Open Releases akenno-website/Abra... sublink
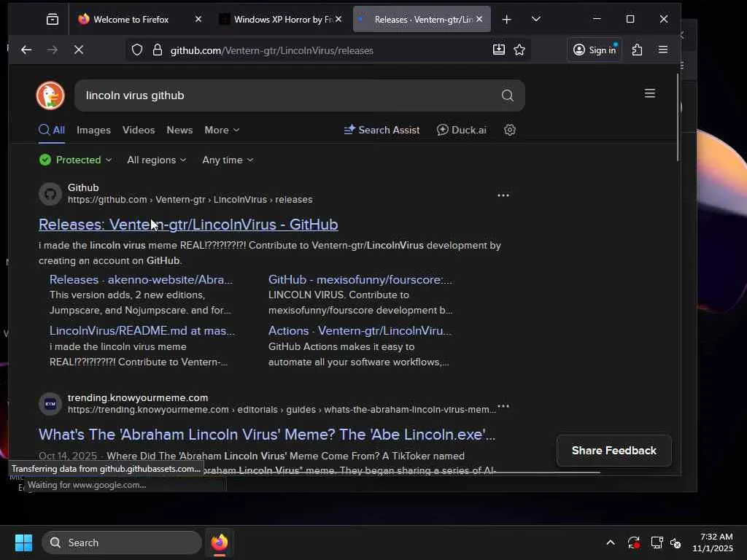This screenshot has height=560, width=747. point(141,279)
